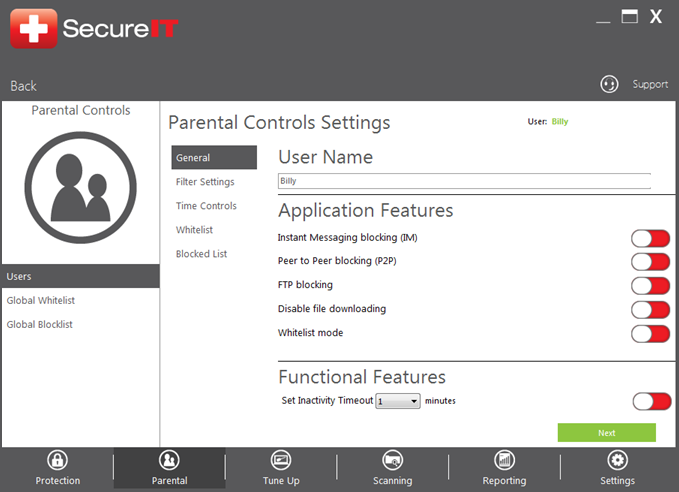The height and width of the screenshot is (492, 679).
Task: Click the 'Set Inactivity Timeout' label
Action: [327, 401]
